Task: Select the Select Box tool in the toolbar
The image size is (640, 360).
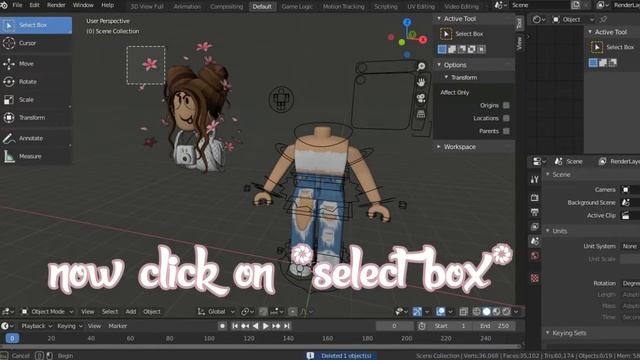Action: [36, 25]
